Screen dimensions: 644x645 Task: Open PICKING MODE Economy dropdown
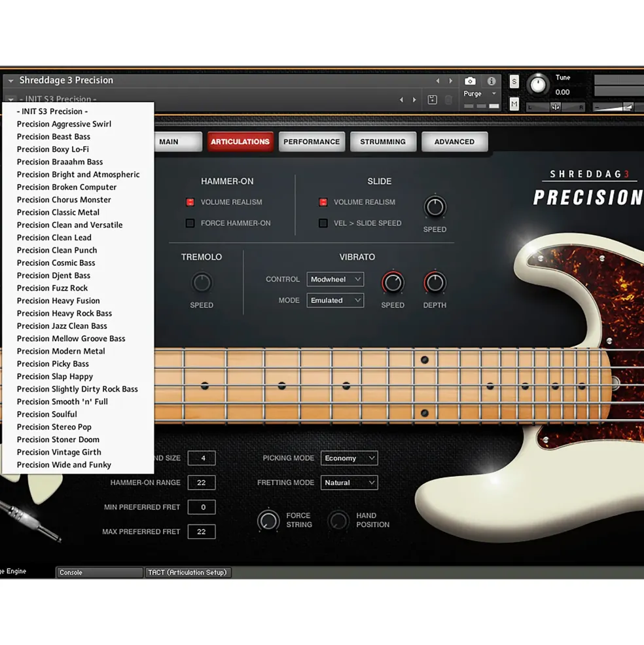tap(349, 458)
